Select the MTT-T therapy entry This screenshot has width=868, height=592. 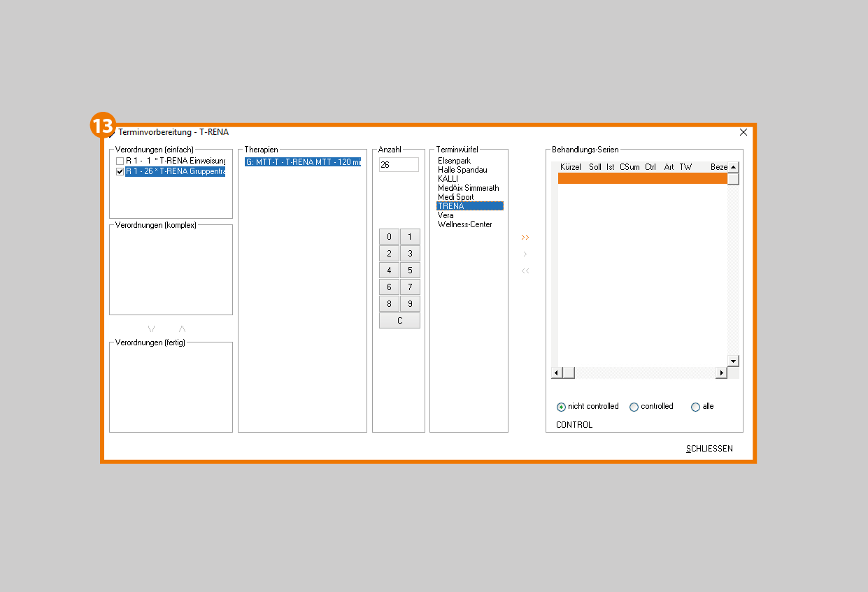click(303, 162)
